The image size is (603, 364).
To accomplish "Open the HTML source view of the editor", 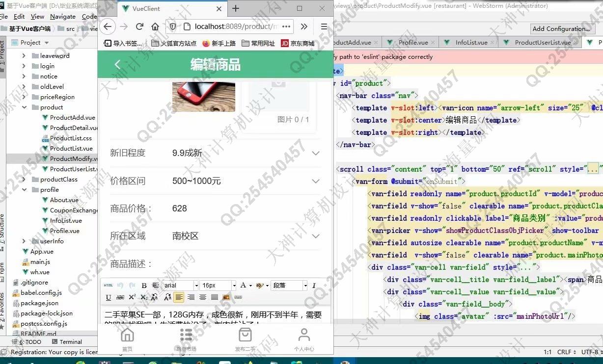I will pyautogui.click(x=108, y=286).
